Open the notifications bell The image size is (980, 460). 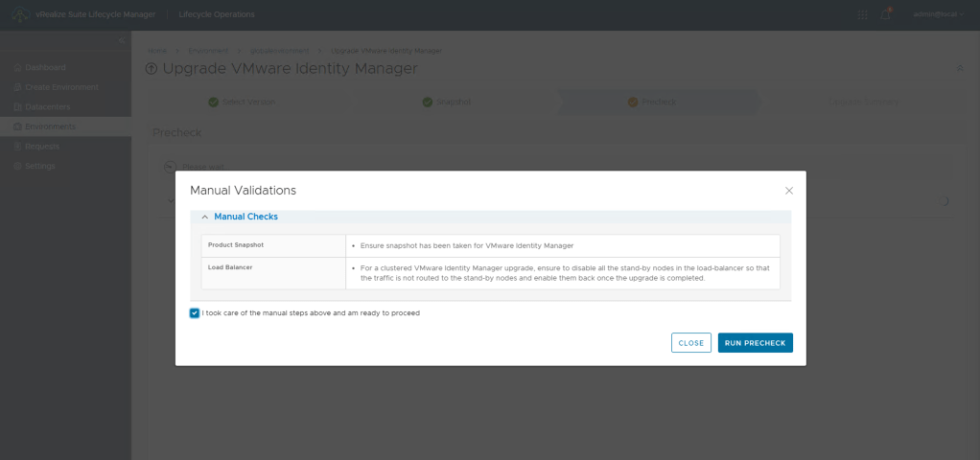point(886,14)
